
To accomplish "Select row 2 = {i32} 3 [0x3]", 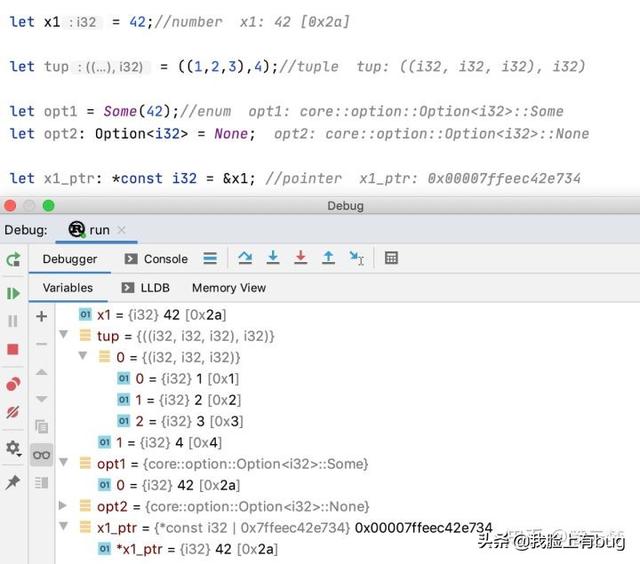I will point(180,421).
